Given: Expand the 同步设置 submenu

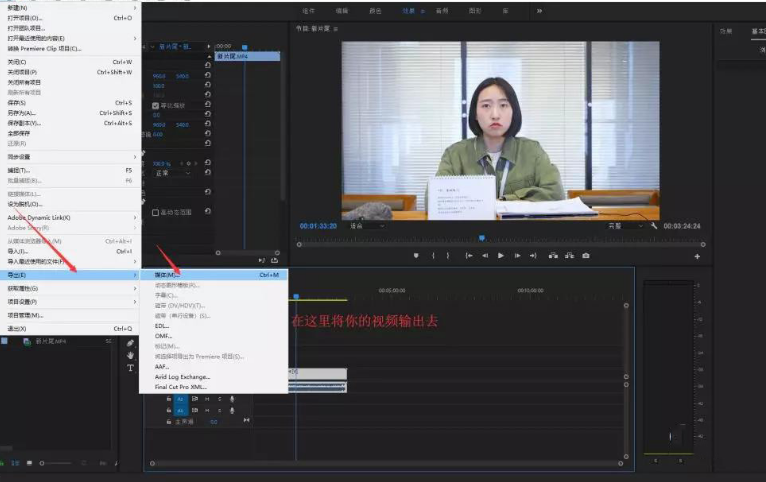Looking at the screenshot, I should [x=70, y=157].
